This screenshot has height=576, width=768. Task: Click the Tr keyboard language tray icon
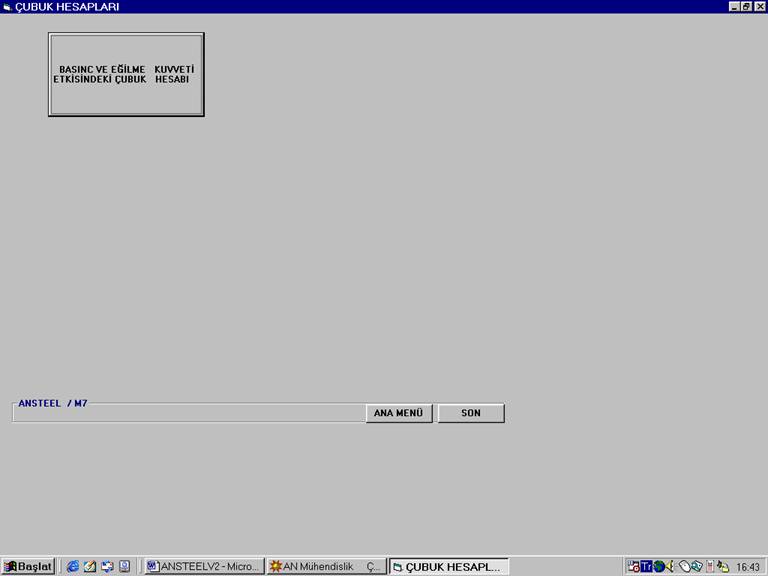(x=647, y=567)
